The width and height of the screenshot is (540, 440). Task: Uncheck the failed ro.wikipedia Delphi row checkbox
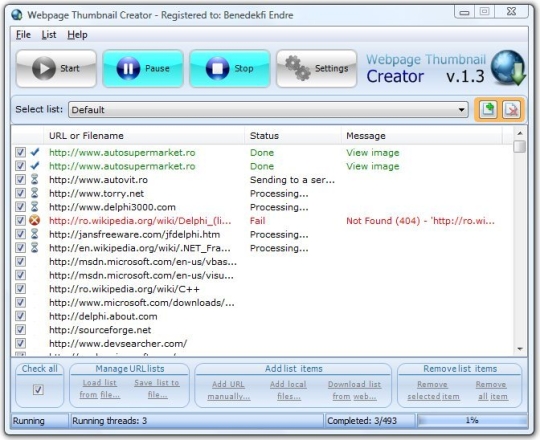coord(20,220)
